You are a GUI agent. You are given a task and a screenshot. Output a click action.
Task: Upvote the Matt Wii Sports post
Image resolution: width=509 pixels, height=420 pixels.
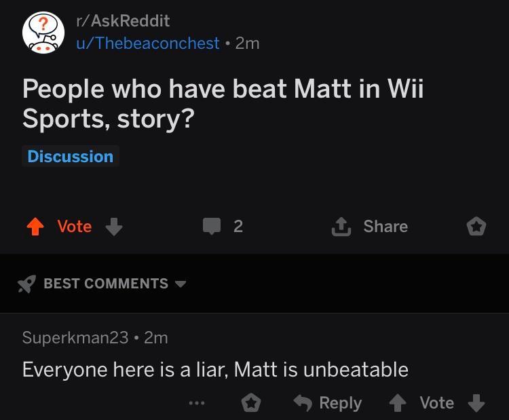(x=34, y=227)
